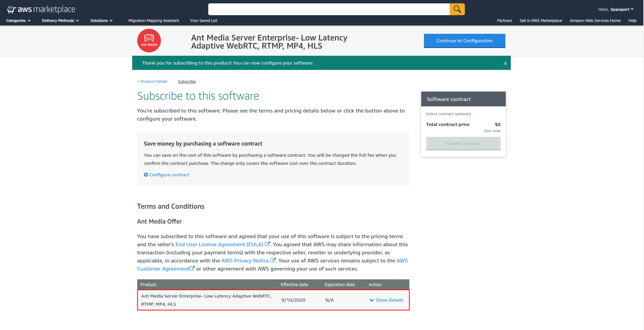
Task: Click the Total contract price label
Action: (448, 125)
